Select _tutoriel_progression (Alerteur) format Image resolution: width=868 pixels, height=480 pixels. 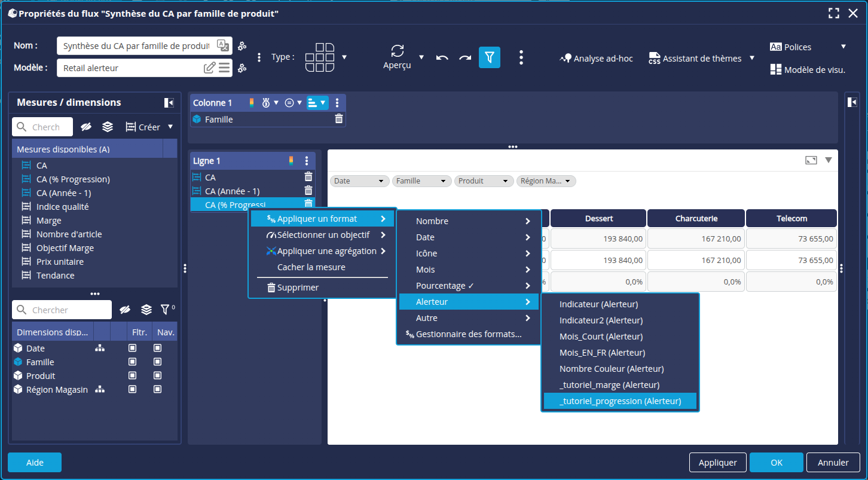tap(620, 401)
